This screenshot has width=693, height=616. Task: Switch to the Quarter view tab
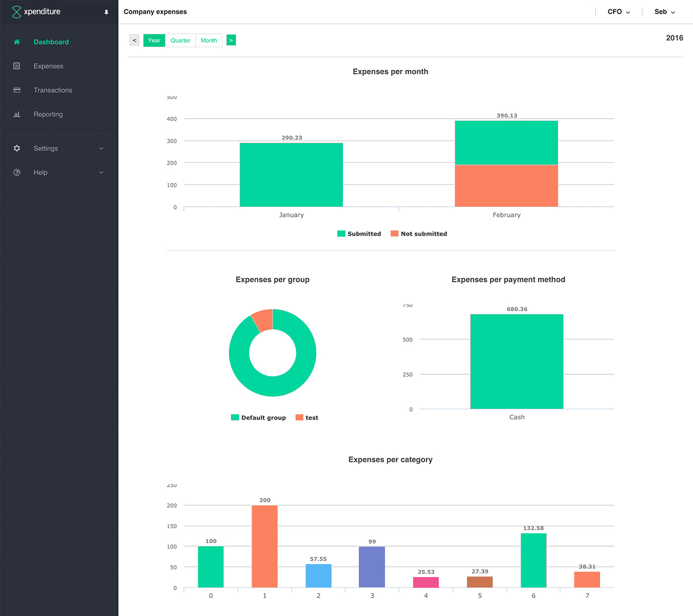(180, 40)
